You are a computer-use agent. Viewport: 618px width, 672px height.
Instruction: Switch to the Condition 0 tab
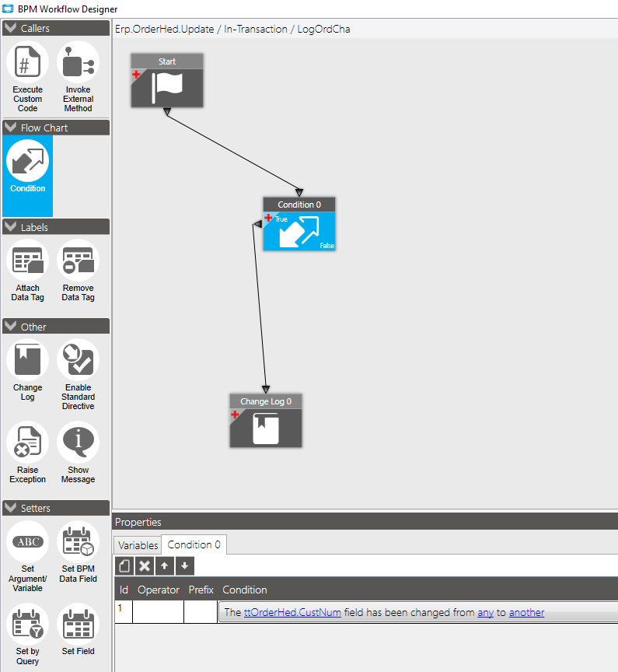[x=194, y=544]
